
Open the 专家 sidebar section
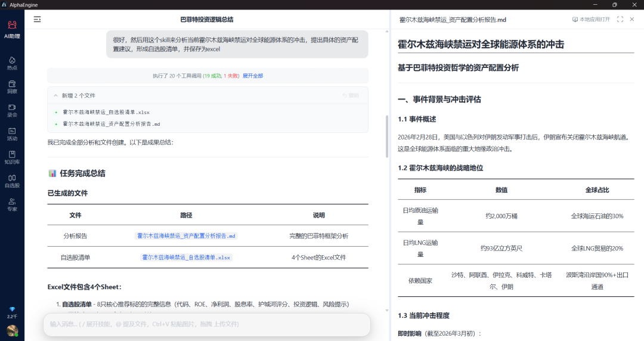(12, 204)
